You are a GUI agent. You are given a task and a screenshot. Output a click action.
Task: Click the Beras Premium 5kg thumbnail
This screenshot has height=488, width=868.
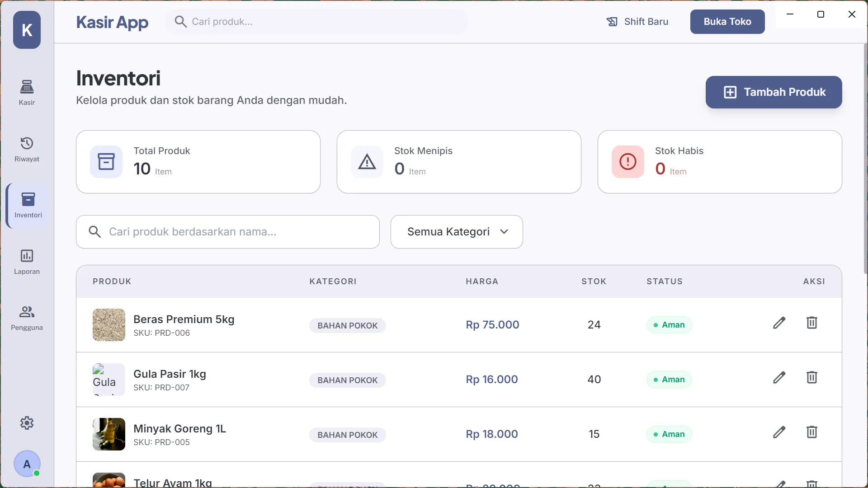point(109,325)
